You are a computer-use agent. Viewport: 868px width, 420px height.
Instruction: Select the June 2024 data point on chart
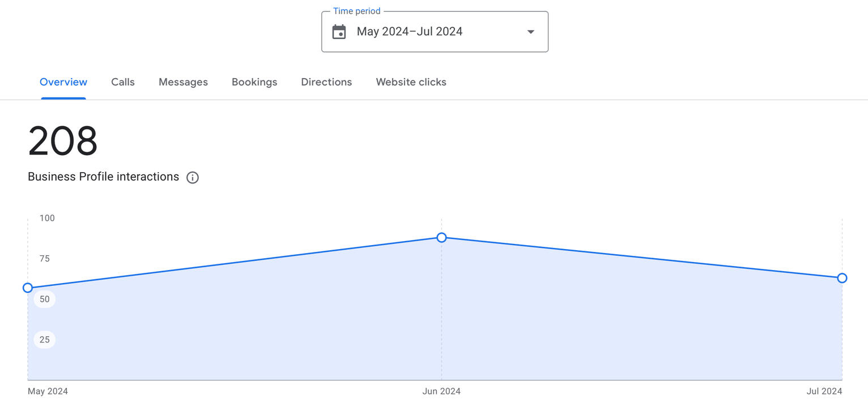coord(441,238)
